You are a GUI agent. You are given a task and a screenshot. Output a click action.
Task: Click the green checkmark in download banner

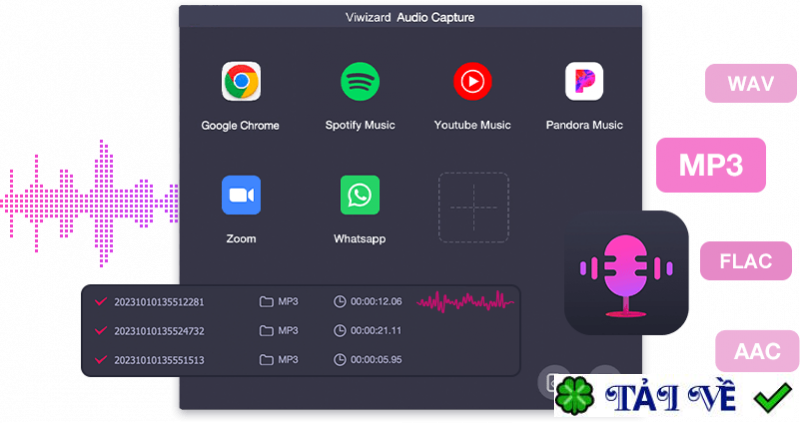[773, 397]
